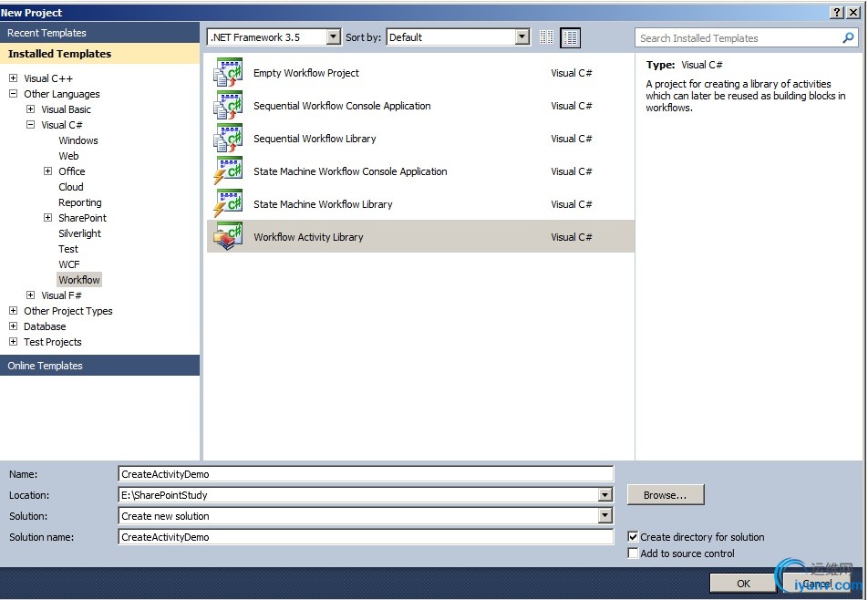Select the State Machine Workflow Library icon
This screenshot has width=868, height=600.
pos(228,203)
